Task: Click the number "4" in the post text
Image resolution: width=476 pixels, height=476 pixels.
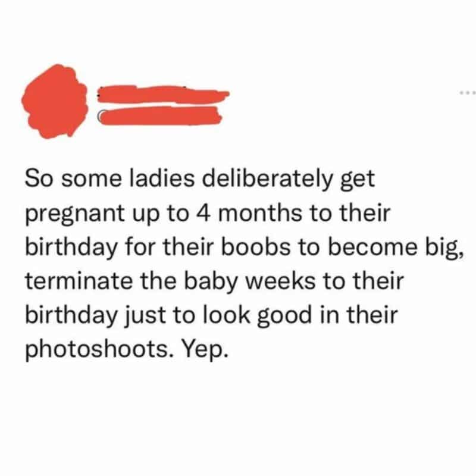Action: point(203,213)
